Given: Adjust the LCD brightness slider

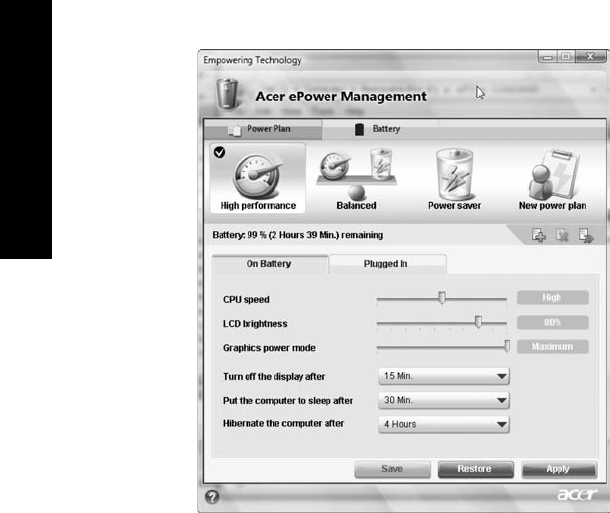Looking at the screenshot, I should 478,322.
